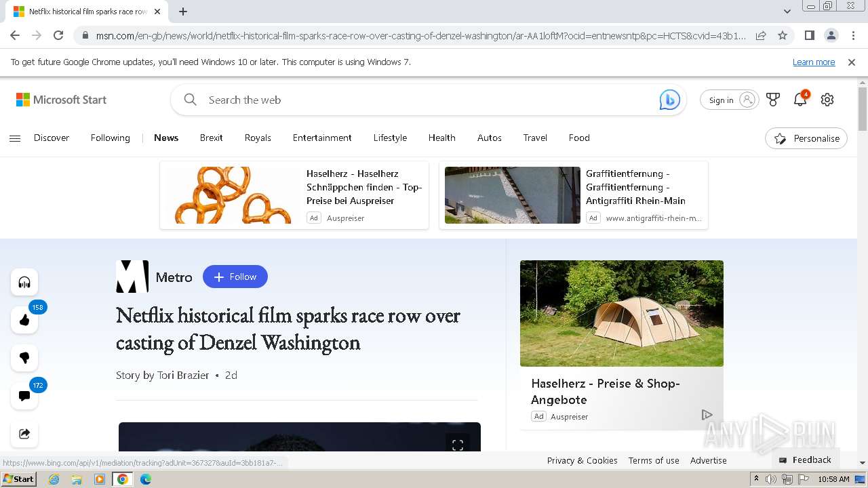Viewport: 868px width, 488px height.
Task: Switch to the Discover tab
Action: (x=52, y=138)
